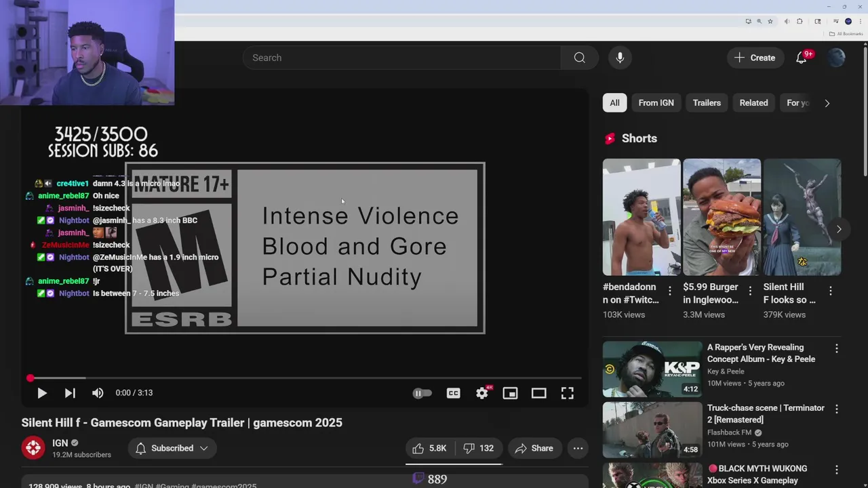868x488 pixels.
Task: Click the #IGN hashtag in description
Action: (144, 486)
